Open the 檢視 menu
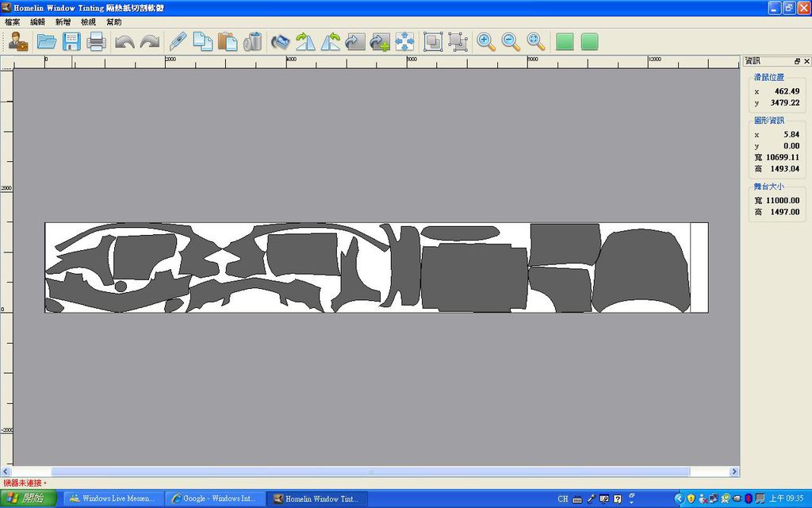This screenshot has width=812, height=508. (89, 21)
